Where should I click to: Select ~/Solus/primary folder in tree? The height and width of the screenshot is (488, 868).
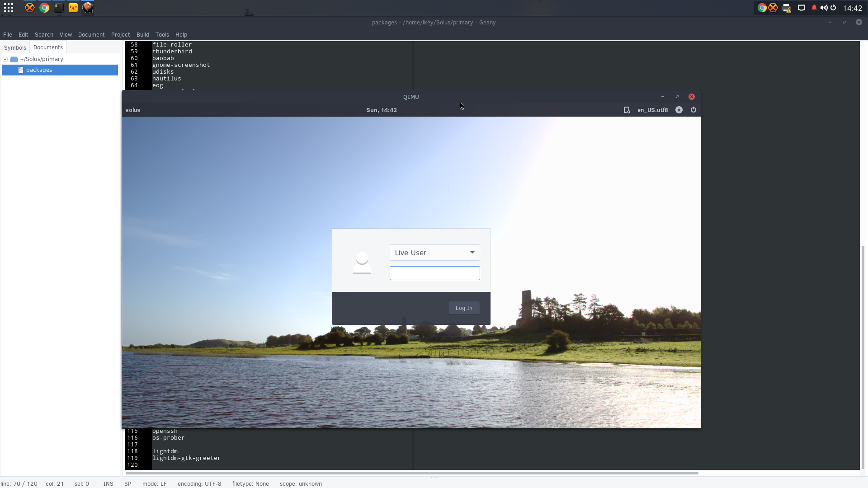coord(41,59)
